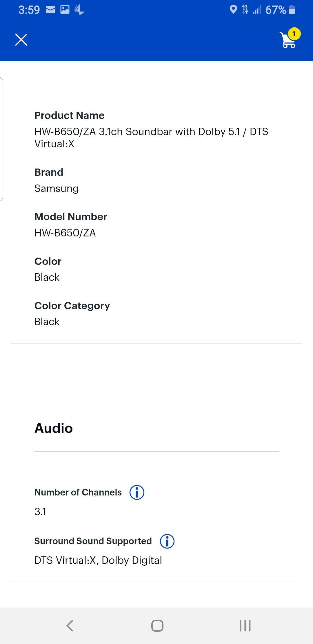
Task: Tap the DTS Virtual:X, Dolby Digital text
Action: (98, 560)
